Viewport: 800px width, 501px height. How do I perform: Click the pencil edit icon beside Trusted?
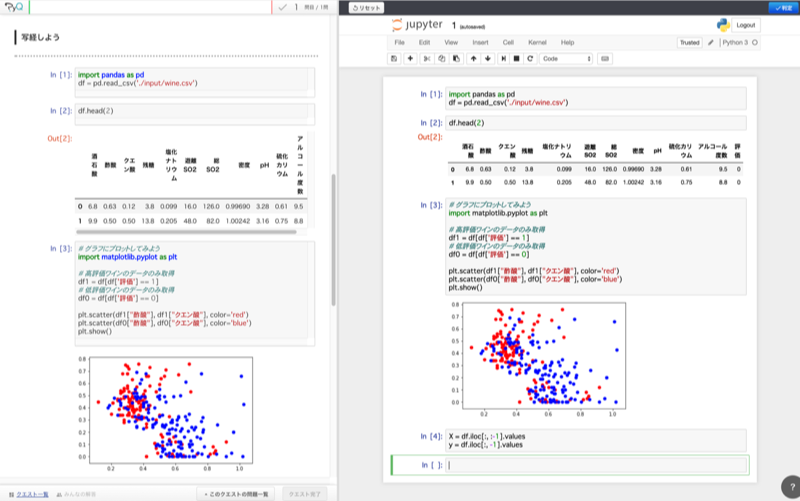pos(711,43)
